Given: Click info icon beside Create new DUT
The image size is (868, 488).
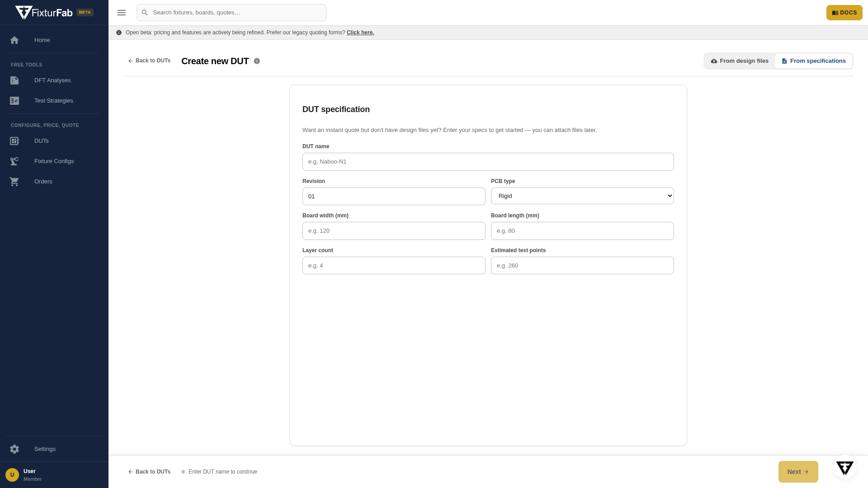Looking at the screenshot, I should coord(257,61).
